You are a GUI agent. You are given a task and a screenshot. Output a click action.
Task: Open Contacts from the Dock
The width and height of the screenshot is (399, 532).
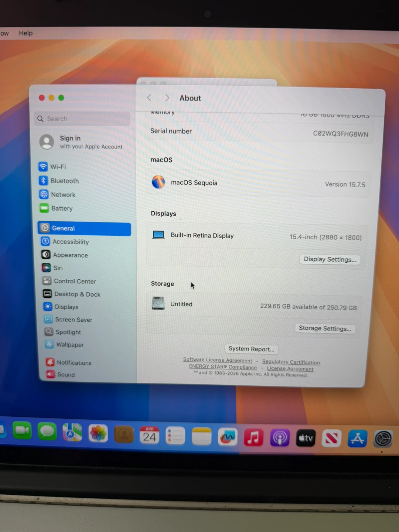(x=124, y=434)
